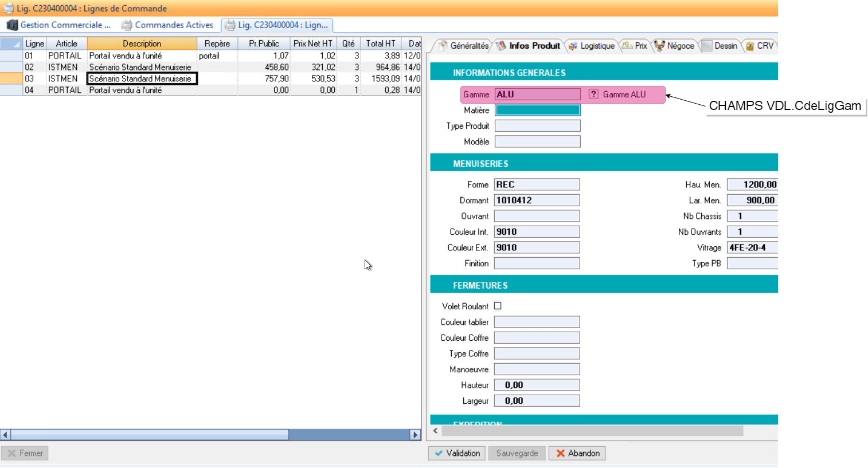Enable the Volet Roulant checkbox
The image size is (868, 468).
coord(498,306)
